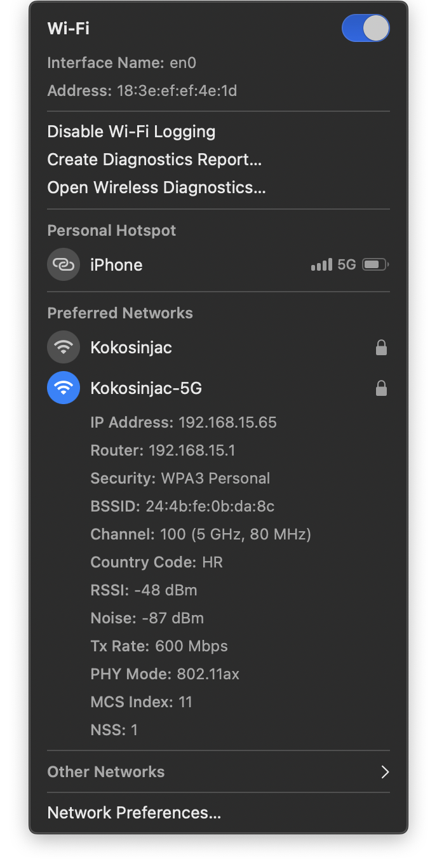Click the BSSID details line

pos(182,506)
